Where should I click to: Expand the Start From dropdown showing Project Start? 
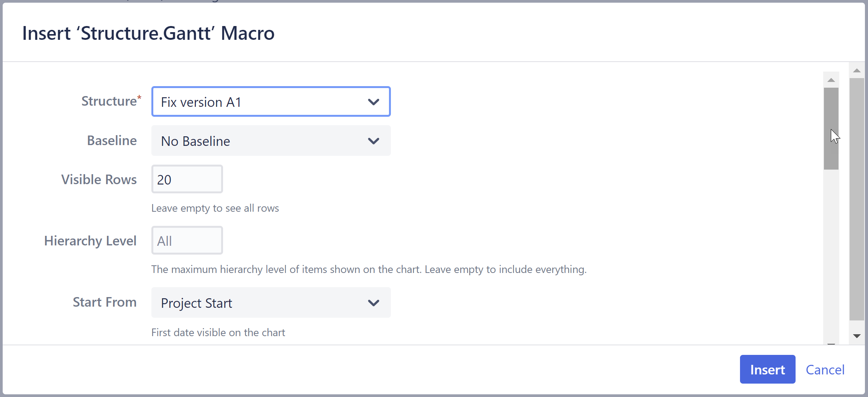pyautogui.click(x=271, y=303)
